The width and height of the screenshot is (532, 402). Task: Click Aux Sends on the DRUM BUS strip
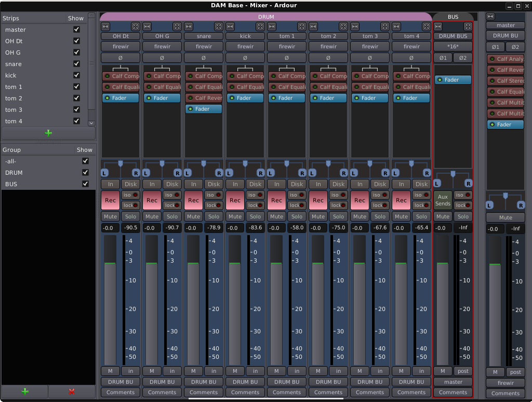443,200
